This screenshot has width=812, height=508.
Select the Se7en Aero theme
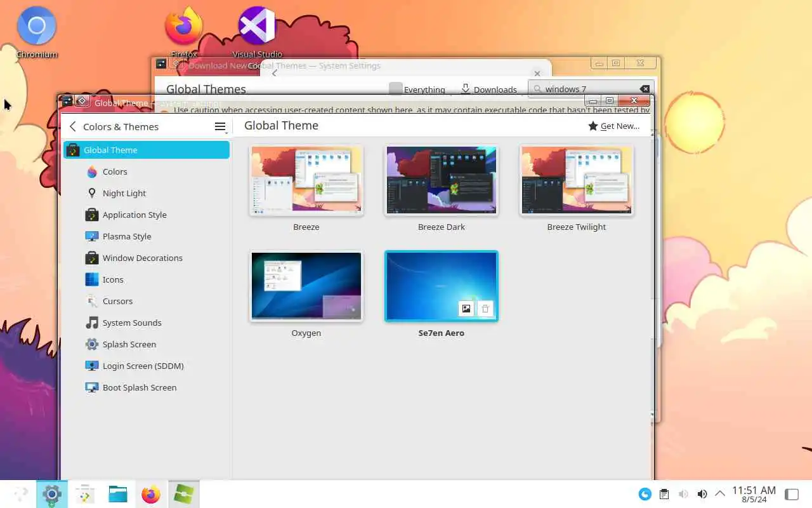(442, 286)
